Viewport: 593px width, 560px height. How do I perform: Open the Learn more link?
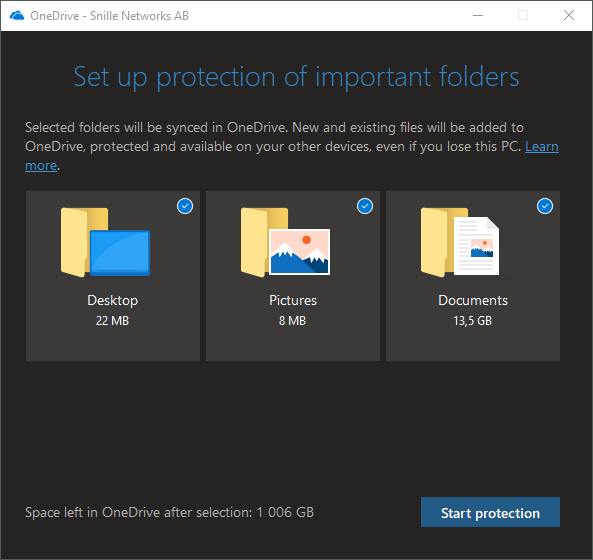click(542, 147)
